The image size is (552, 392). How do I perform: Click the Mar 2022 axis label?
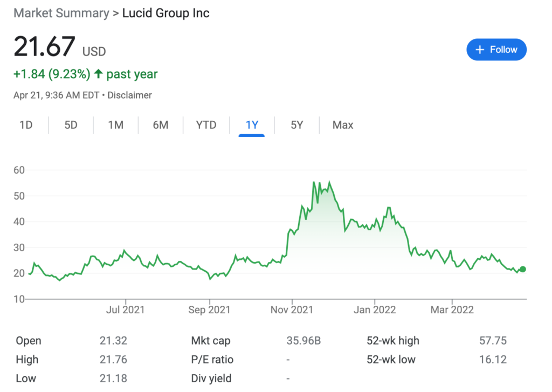(452, 310)
